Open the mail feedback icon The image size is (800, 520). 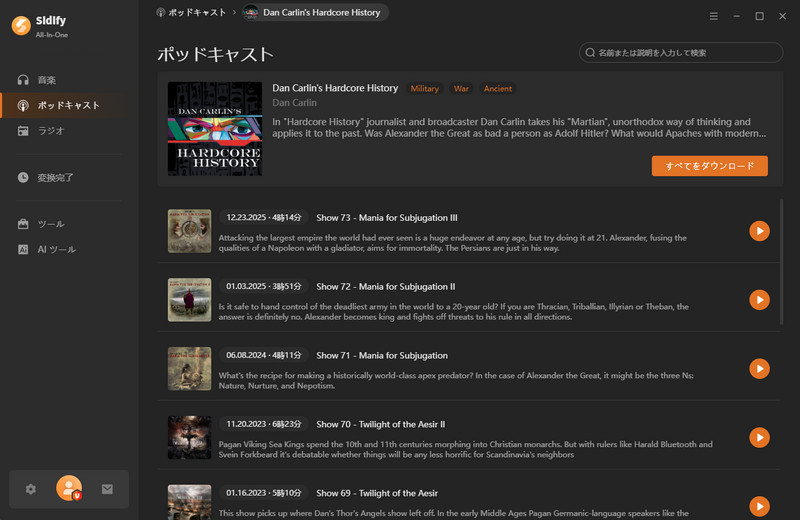tap(107, 489)
